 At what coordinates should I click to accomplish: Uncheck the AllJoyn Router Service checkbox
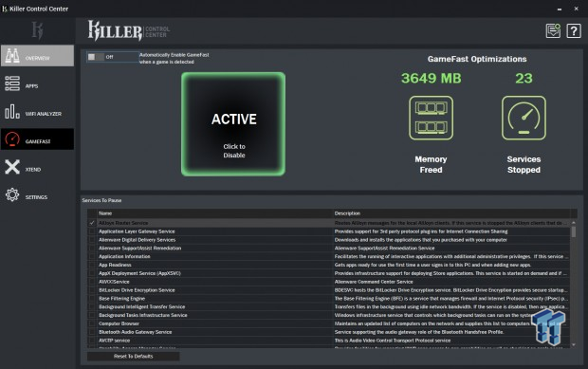(x=92, y=223)
